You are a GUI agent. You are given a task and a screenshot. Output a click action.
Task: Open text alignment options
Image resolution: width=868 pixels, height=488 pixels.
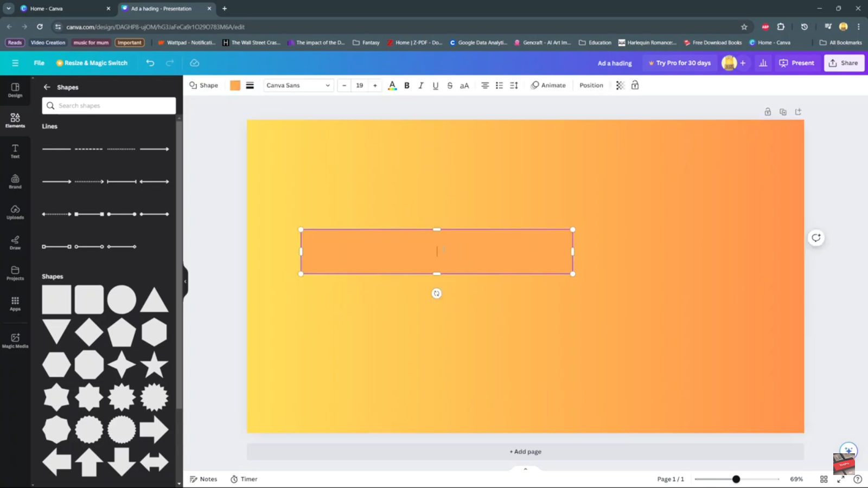point(485,85)
